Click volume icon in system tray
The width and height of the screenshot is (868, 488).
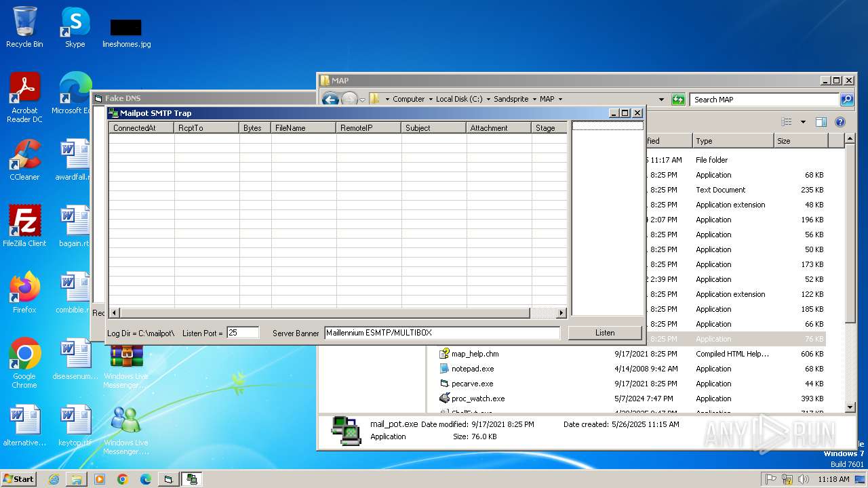tap(804, 479)
